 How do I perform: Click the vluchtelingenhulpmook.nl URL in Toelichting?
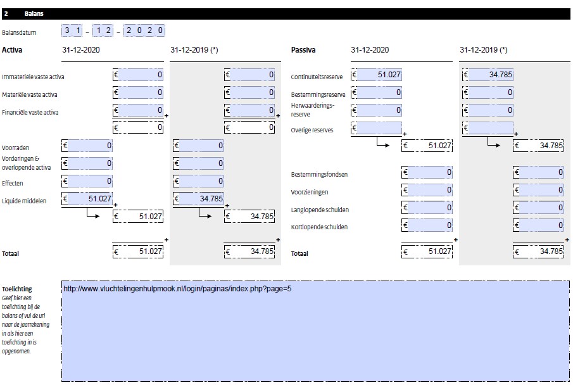pos(177,289)
